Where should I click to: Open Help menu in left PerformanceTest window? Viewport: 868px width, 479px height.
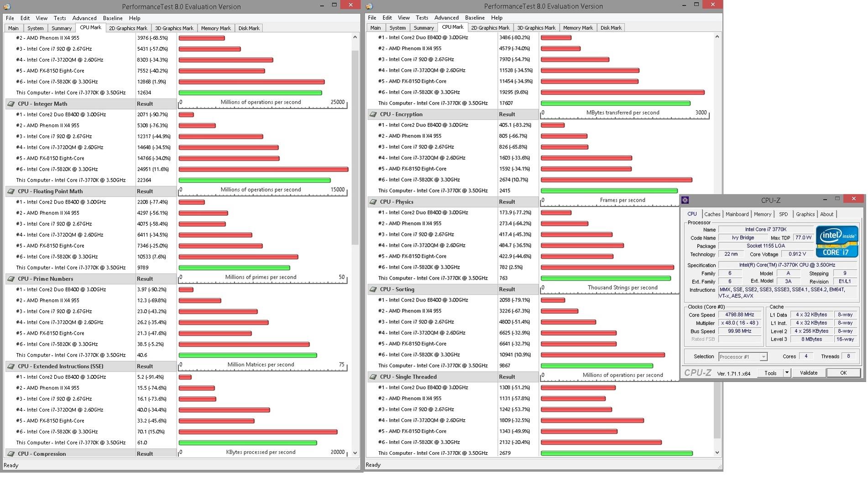134,18
